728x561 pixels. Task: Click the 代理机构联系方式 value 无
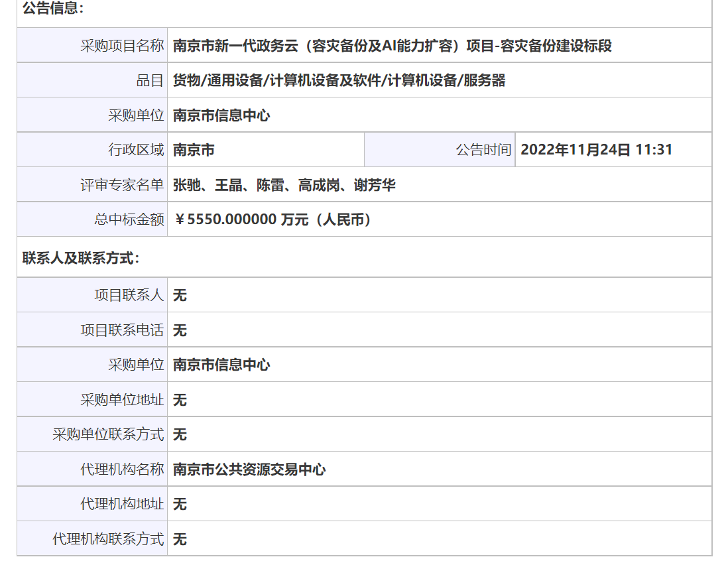point(180,539)
